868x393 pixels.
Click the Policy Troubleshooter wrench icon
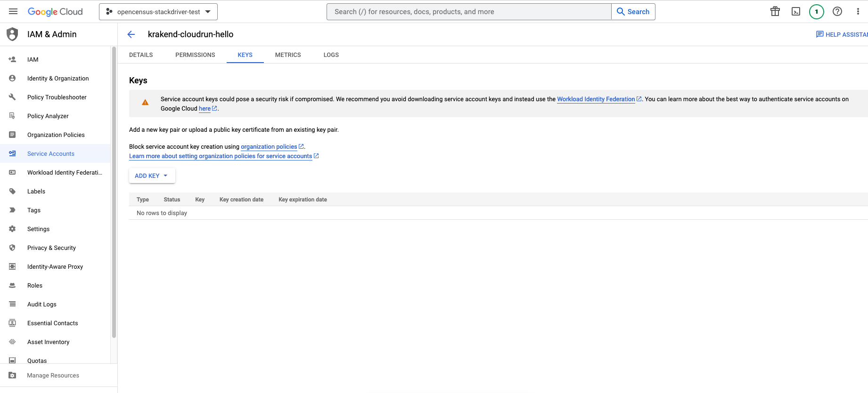tap(12, 97)
